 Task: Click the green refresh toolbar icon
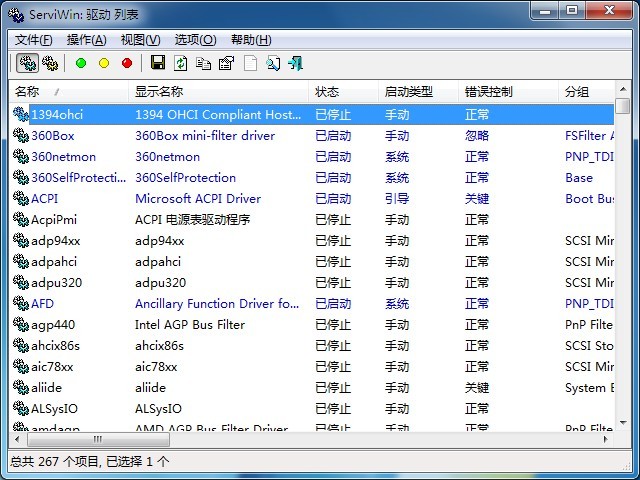(x=181, y=63)
